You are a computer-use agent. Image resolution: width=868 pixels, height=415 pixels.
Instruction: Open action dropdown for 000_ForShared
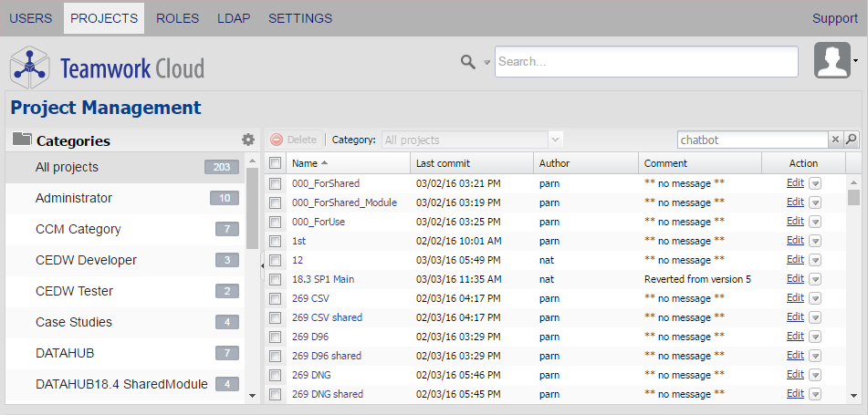[815, 183]
